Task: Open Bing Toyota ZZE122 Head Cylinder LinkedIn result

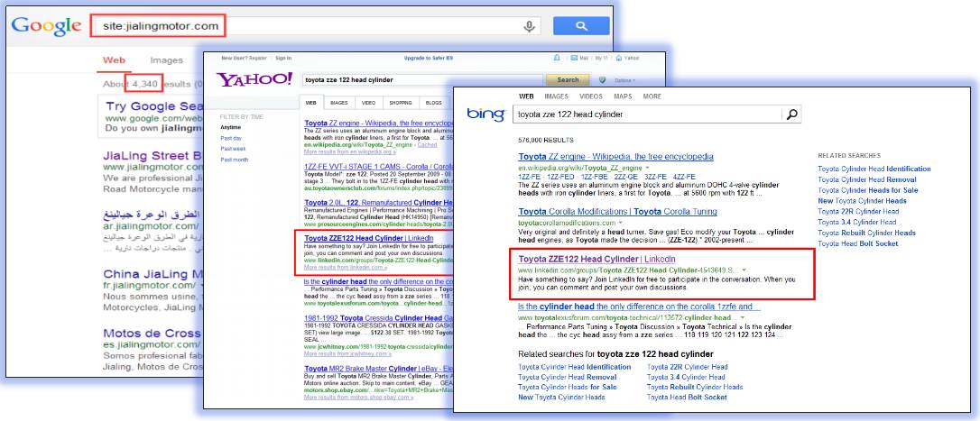Action: (596, 259)
